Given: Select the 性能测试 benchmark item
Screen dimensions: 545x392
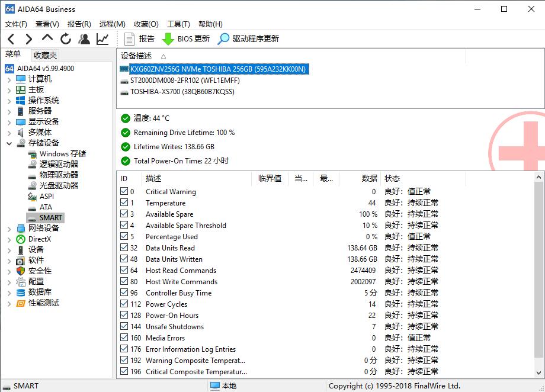Looking at the screenshot, I should click(x=37, y=303).
